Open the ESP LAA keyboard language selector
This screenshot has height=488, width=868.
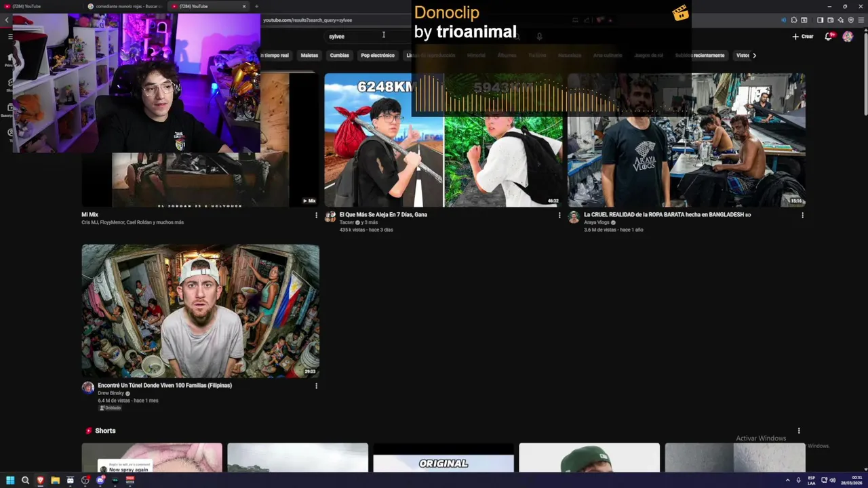812,480
